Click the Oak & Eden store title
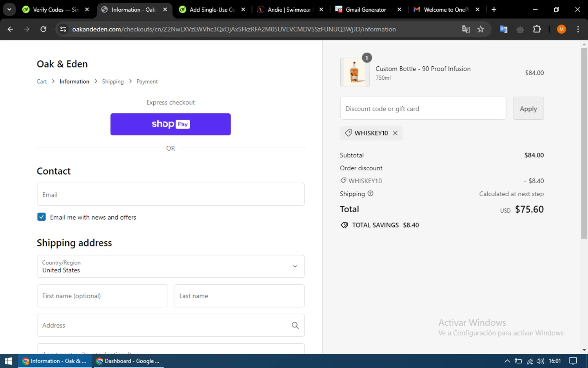Screen dimensions: 588x368 pyautogui.click(x=62, y=64)
